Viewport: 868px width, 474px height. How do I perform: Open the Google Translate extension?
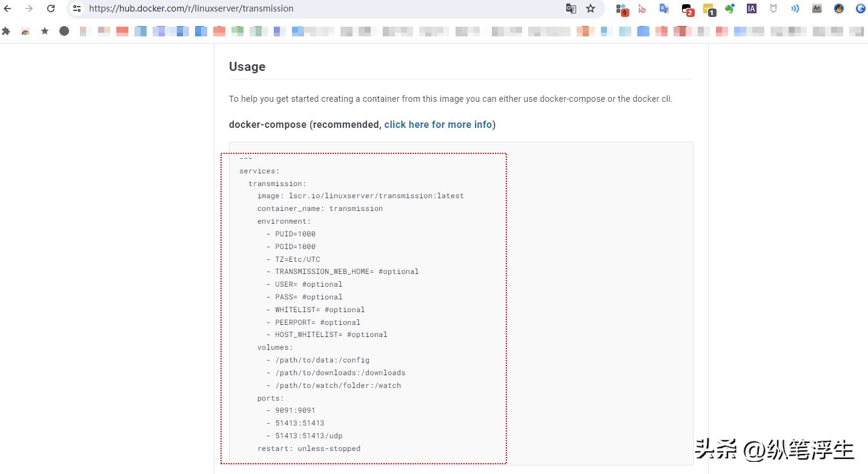pos(664,9)
